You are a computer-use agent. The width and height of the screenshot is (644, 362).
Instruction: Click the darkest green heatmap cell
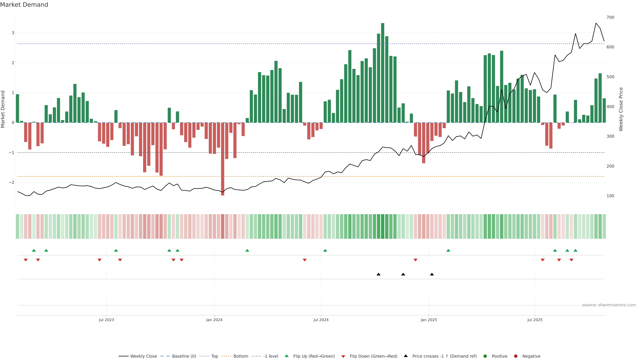(x=383, y=226)
